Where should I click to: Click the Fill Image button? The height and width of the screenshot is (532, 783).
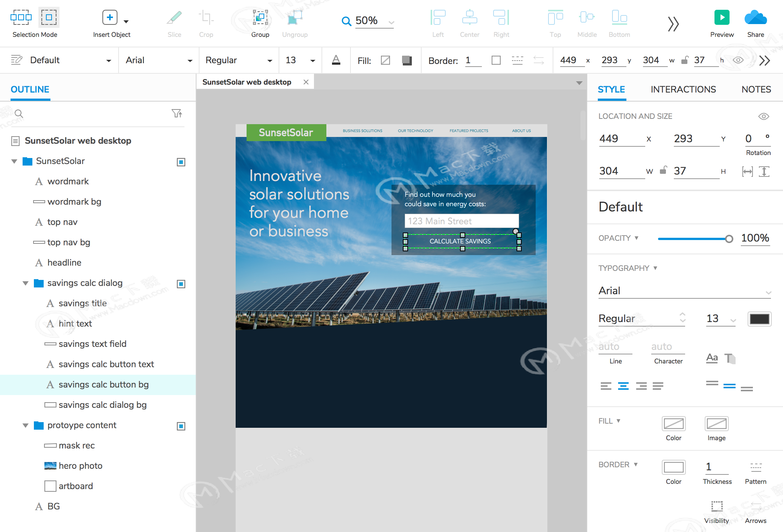pos(716,424)
